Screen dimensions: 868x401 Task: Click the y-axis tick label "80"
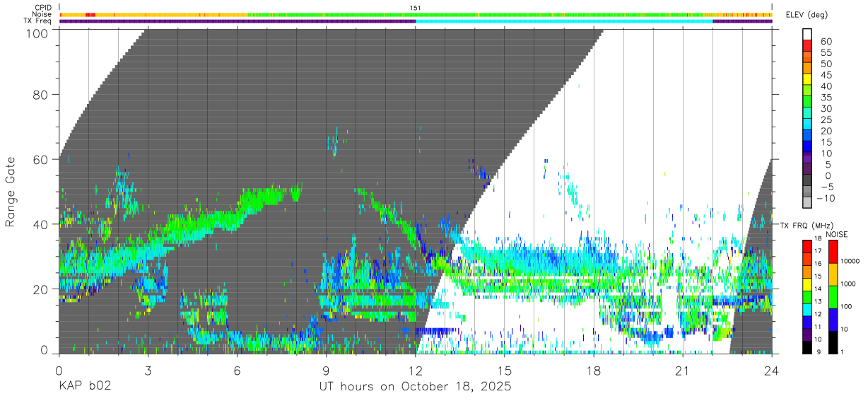pyautogui.click(x=41, y=94)
